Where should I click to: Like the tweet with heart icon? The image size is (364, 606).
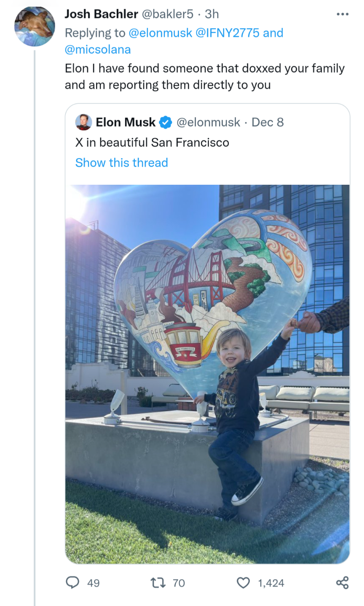click(243, 582)
